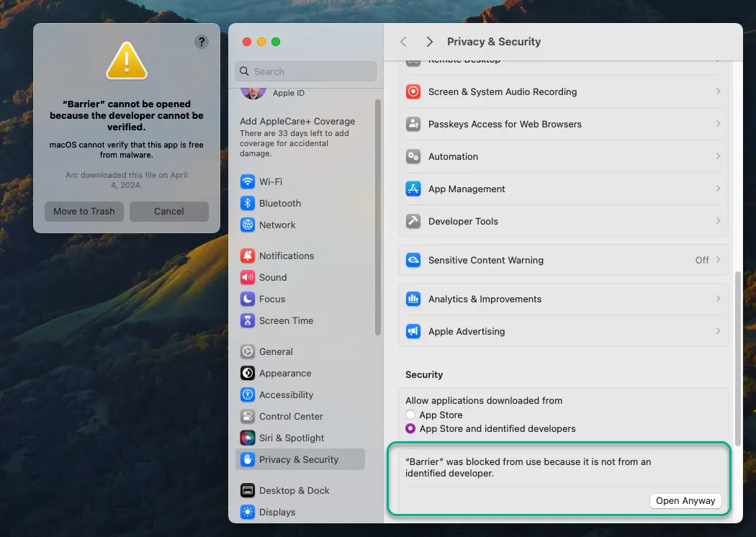Open the Desktop & Dock settings label
Image resolution: width=756 pixels, height=537 pixels.
coord(294,490)
